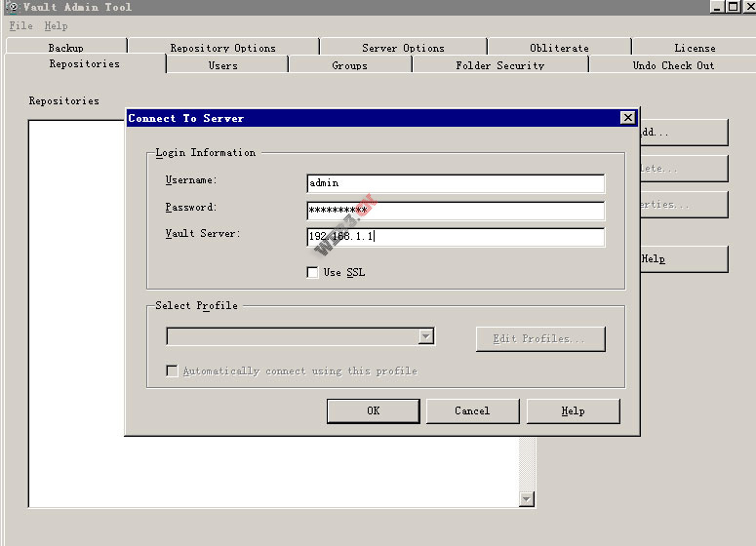Minimize the Vault Admin Tool window
756x546 pixels.
[717, 7]
